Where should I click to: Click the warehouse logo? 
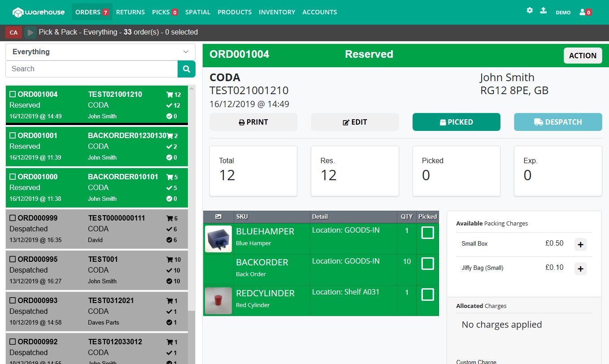(x=39, y=12)
